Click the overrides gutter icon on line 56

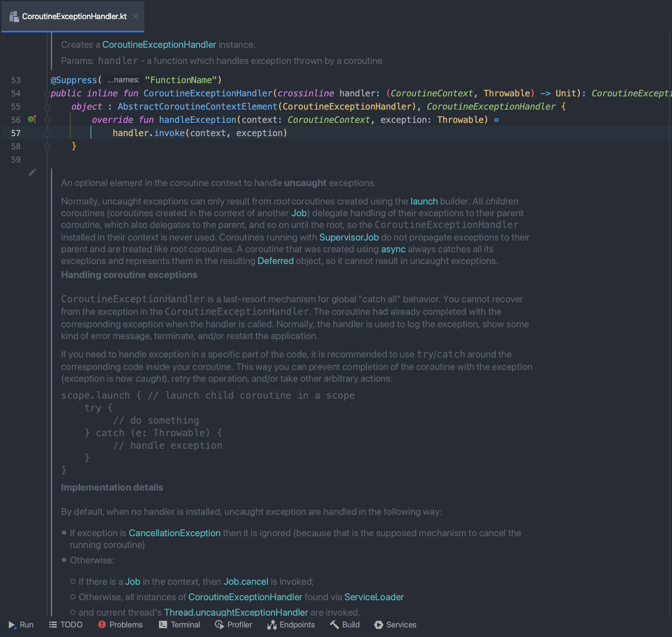click(x=32, y=119)
